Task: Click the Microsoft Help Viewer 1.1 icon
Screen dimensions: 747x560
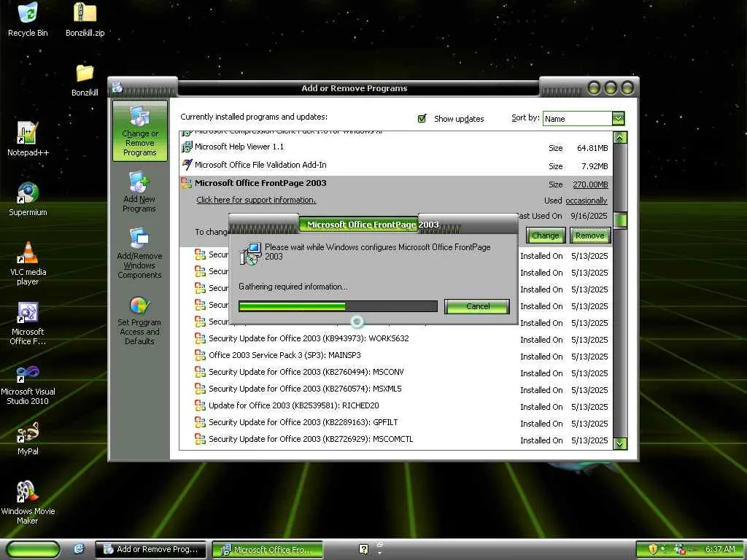Action: pos(187,147)
